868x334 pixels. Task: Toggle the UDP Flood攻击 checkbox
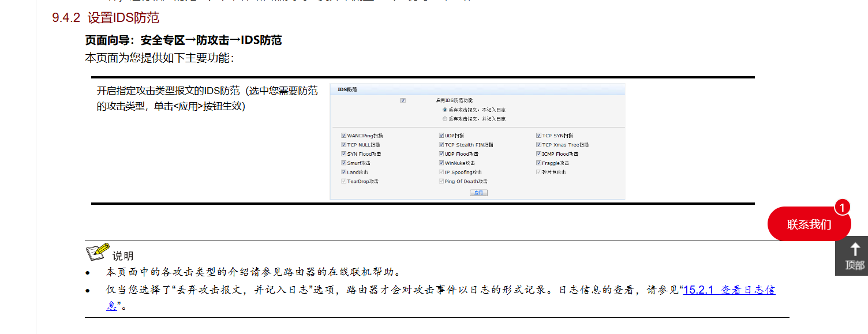tap(442, 154)
